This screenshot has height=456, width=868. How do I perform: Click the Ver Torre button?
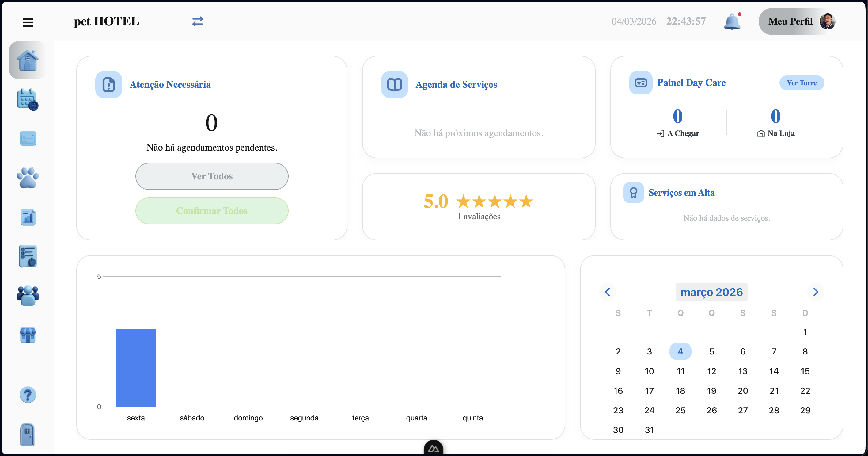(801, 83)
